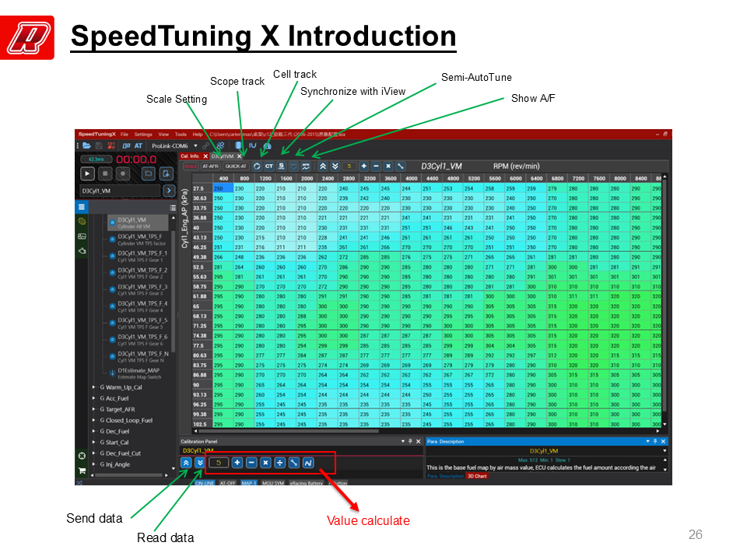
Task: Expand the G Dec_Fuel group
Action: click(x=94, y=431)
